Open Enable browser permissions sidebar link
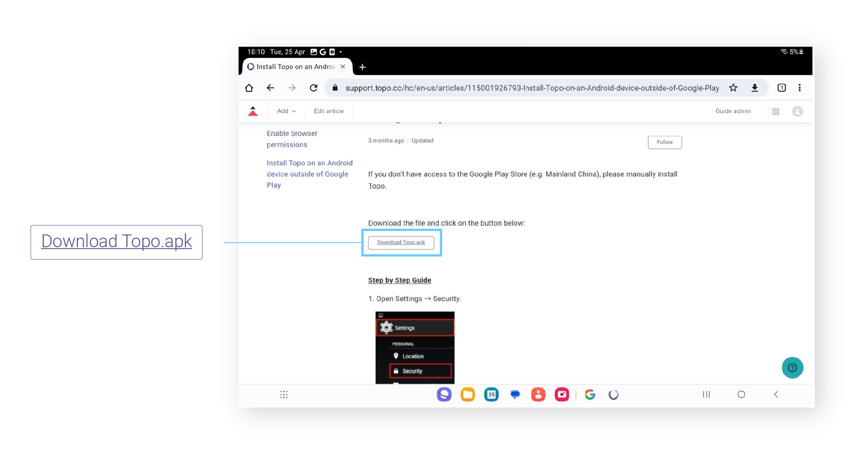This screenshot has height=464, width=868. pos(292,139)
